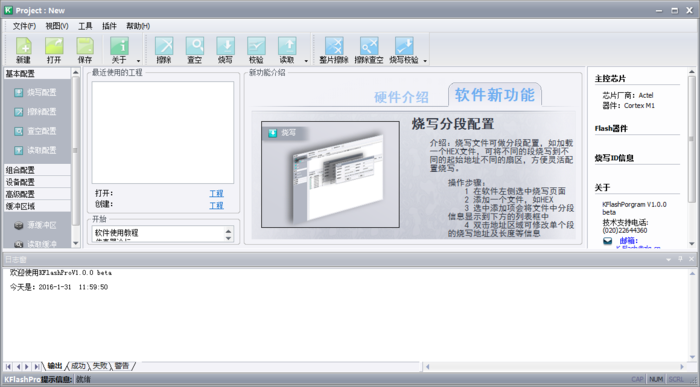
Task: Open the file toolbar overflow arrow
Action: [138, 61]
